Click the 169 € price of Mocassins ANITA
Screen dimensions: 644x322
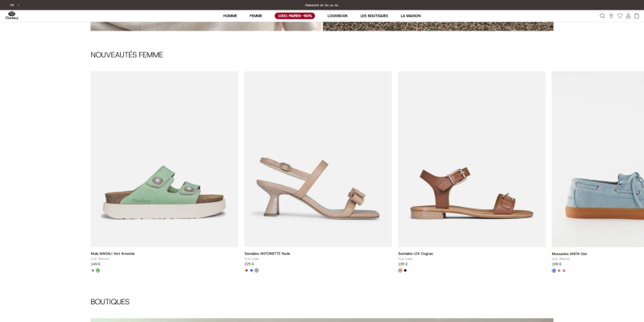(x=556, y=264)
